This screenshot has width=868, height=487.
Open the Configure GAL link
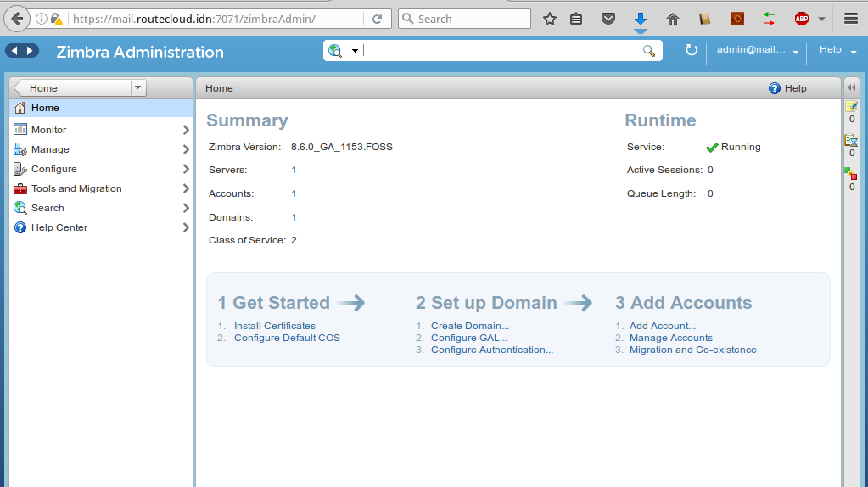click(469, 338)
